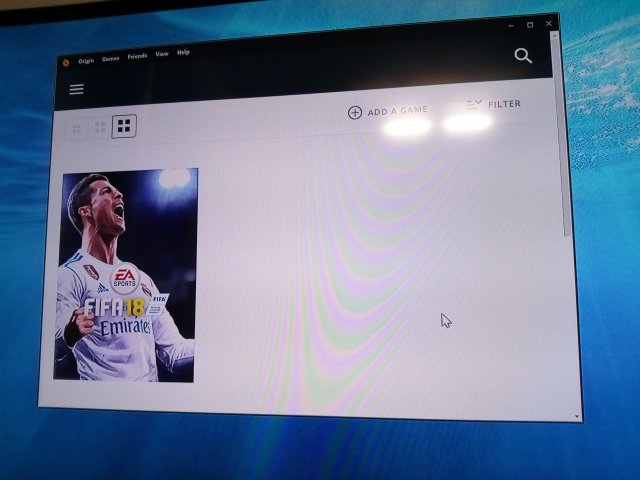Click the plus icon beside Add a Game
Image resolution: width=640 pixels, height=480 pixels.
[355, 113]
